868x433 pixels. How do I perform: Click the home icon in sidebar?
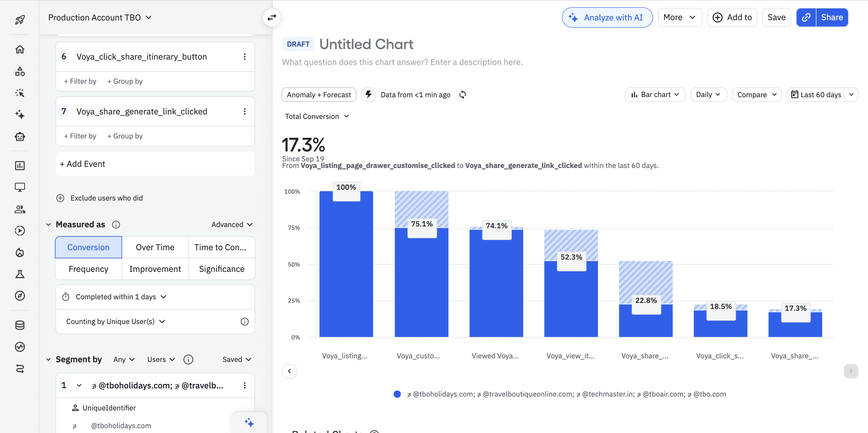[20, 49]
